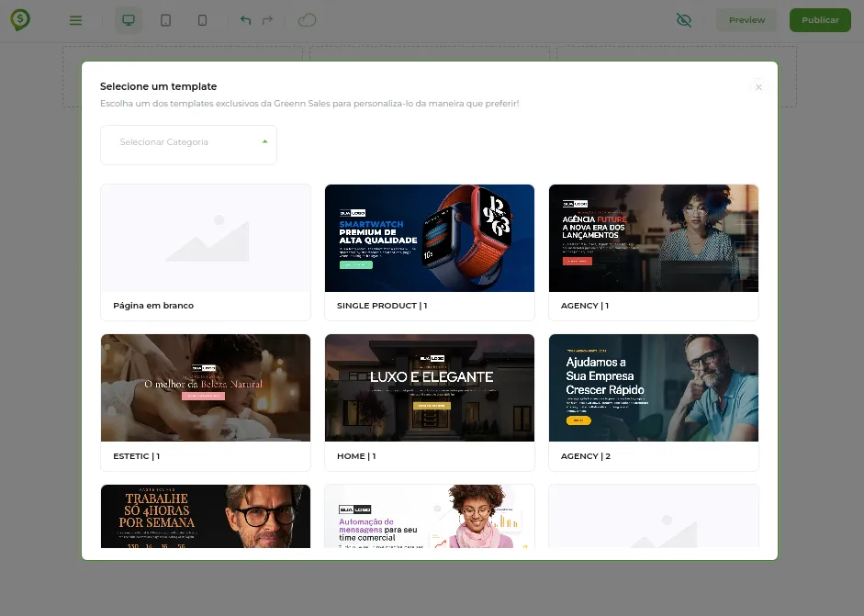Click the 'AGENCY | 1' label
Image resolution: width=864 pixels, height=616 pixels.
tap(585, 305)
